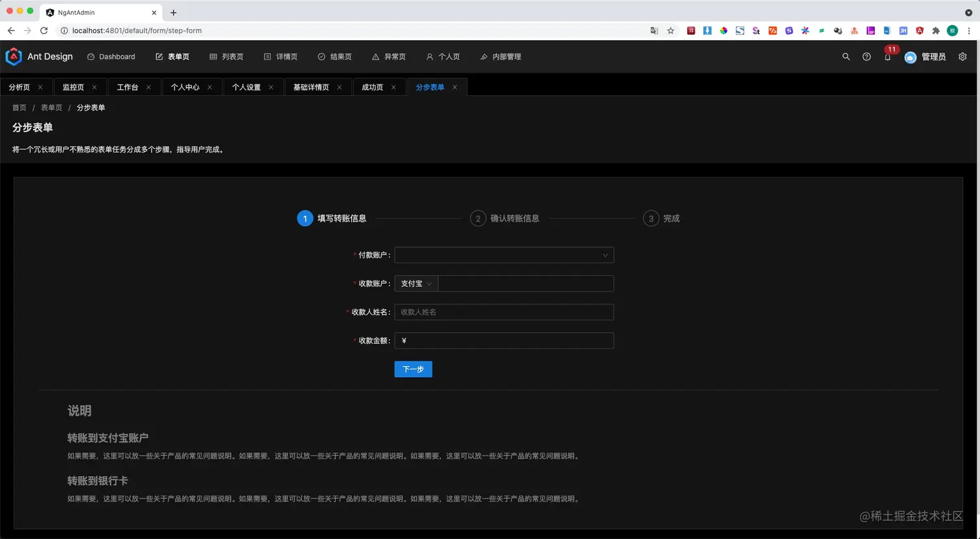This screenshot has width=980, height=539.
Task: Open a new browser tab
Action: coord(173,12)
